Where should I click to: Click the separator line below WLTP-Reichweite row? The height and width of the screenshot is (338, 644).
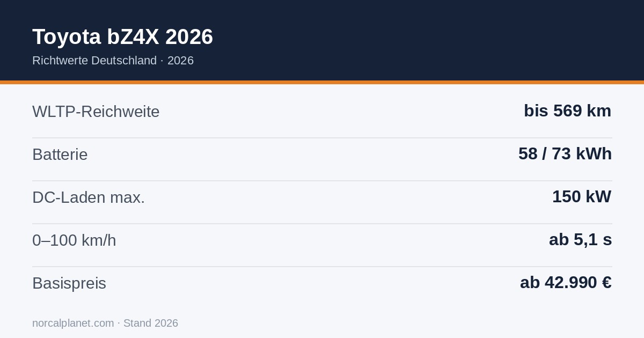point(322,138)
